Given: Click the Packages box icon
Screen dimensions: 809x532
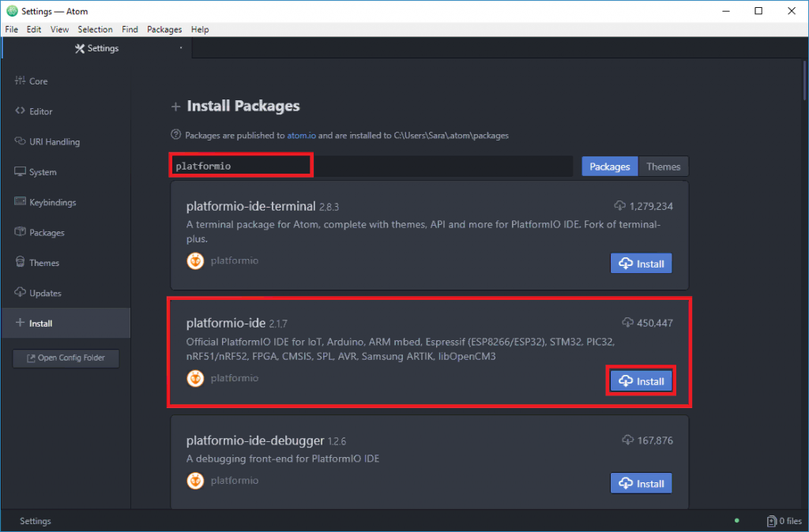Looking at the screenshot, I should [20, 233].
